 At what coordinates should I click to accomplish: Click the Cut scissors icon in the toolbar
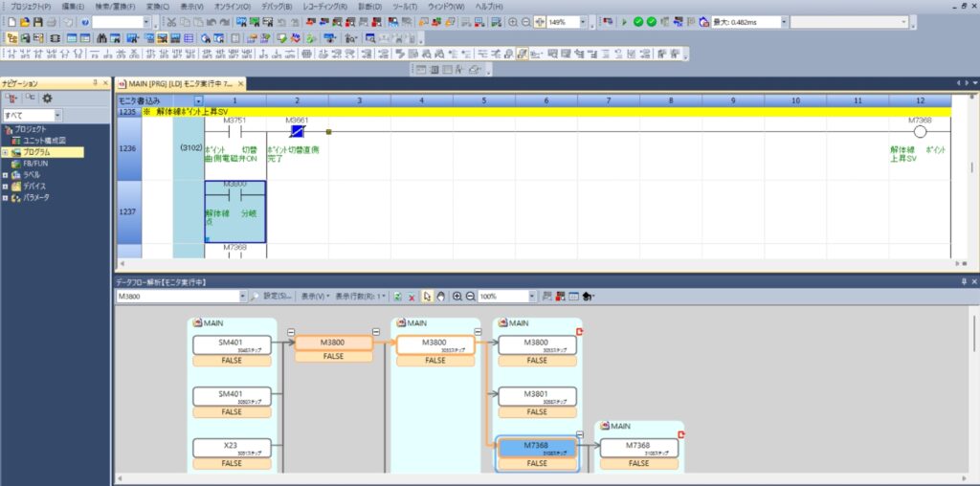tap(171, 21)
